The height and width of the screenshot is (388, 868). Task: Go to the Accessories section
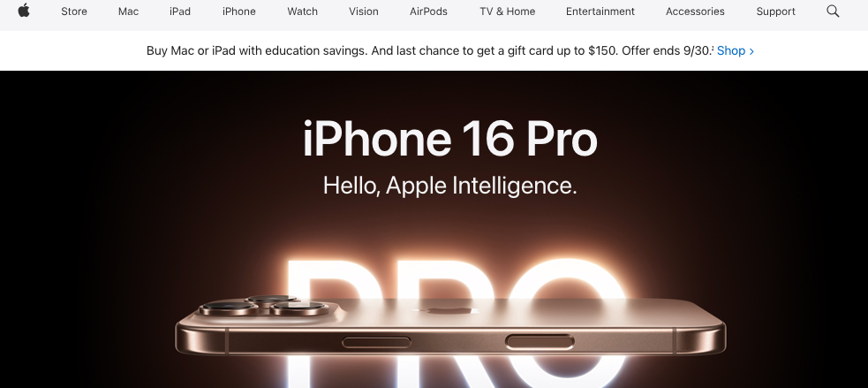pyautogui.click(x=695, y=11)
